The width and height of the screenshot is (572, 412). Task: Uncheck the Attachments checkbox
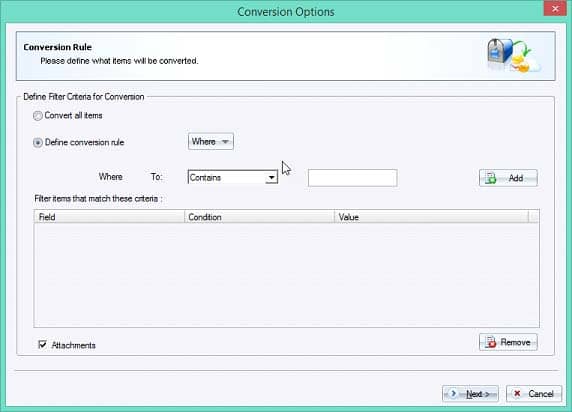(43, 344)
